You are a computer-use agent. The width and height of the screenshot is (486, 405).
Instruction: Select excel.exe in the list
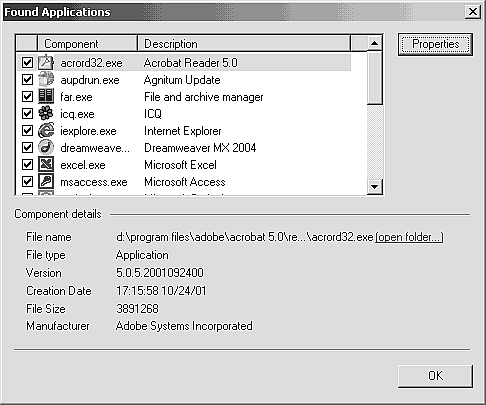click(x=83, y=165)
